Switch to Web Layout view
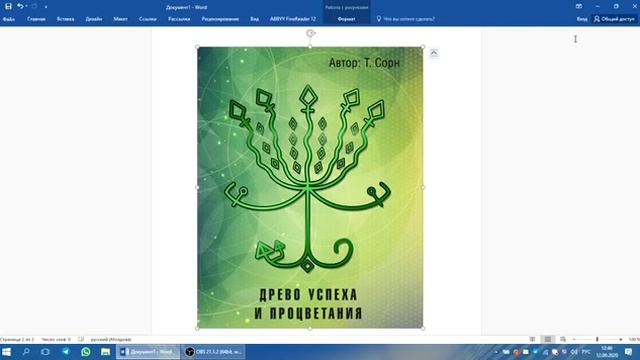640x360 pixels. point(563,339)
